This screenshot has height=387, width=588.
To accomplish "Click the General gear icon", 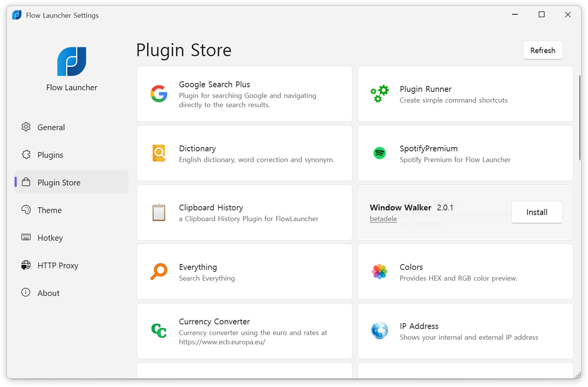I will (26, 127).
